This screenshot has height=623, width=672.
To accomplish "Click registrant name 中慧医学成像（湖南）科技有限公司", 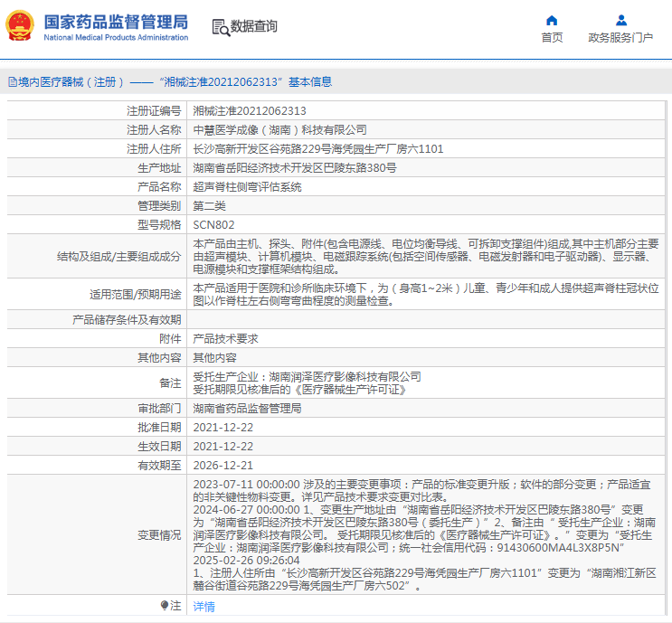I will tap(280, 130).
